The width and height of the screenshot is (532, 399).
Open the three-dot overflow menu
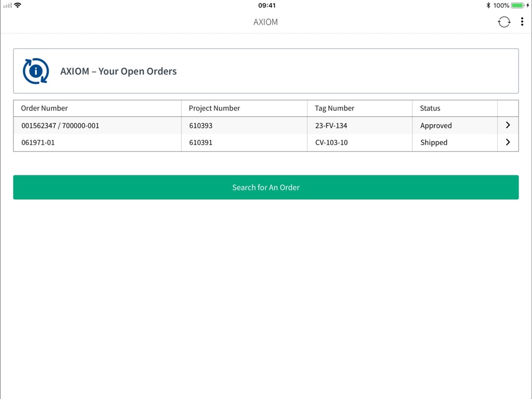522,22
